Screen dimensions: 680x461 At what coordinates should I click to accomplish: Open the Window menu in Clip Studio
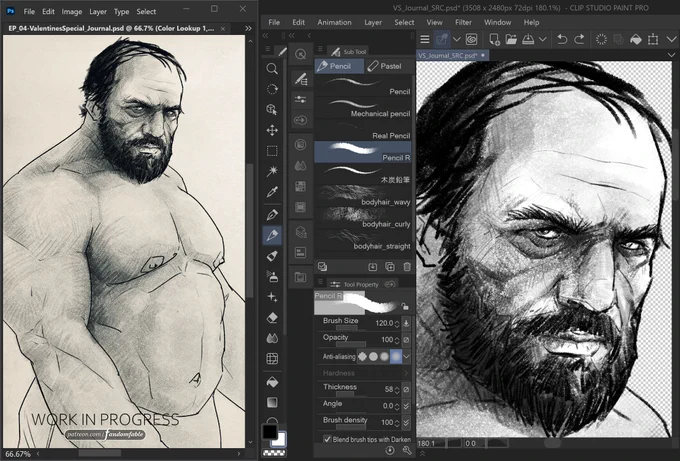[497, 22]
